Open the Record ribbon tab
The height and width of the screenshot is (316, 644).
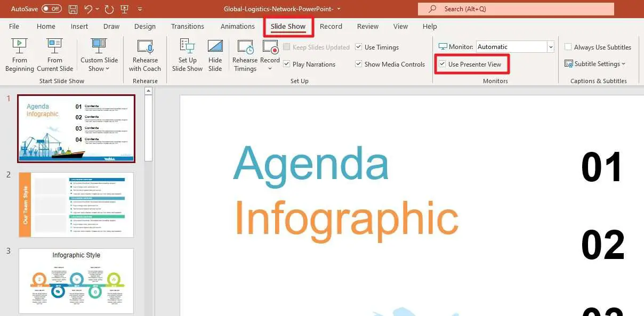click(331, 26)
